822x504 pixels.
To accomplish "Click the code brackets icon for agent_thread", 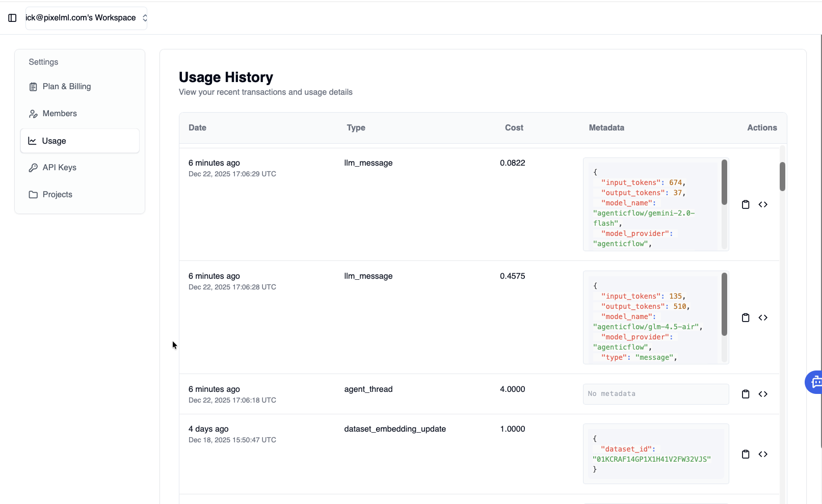I will click(x=763, y=394).
